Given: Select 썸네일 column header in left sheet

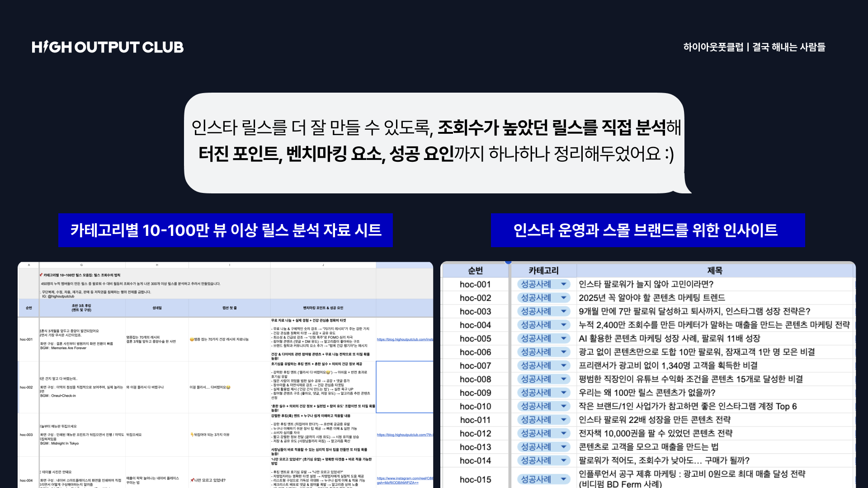Looking at the screenshot, I should click(157, 308).
